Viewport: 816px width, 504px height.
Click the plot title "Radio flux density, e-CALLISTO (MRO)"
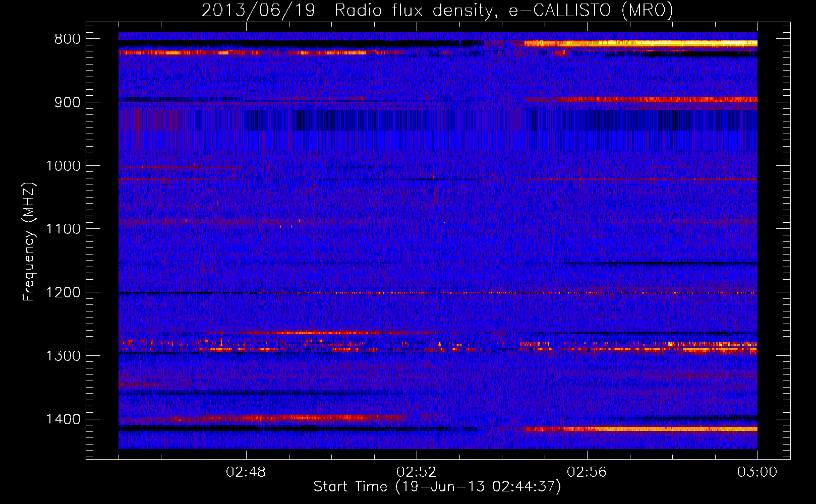click(504, 10)
